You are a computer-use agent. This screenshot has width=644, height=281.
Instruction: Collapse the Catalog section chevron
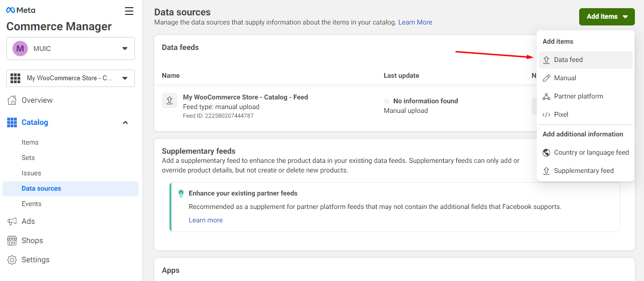pyautogui.click(x=125, y=122)
